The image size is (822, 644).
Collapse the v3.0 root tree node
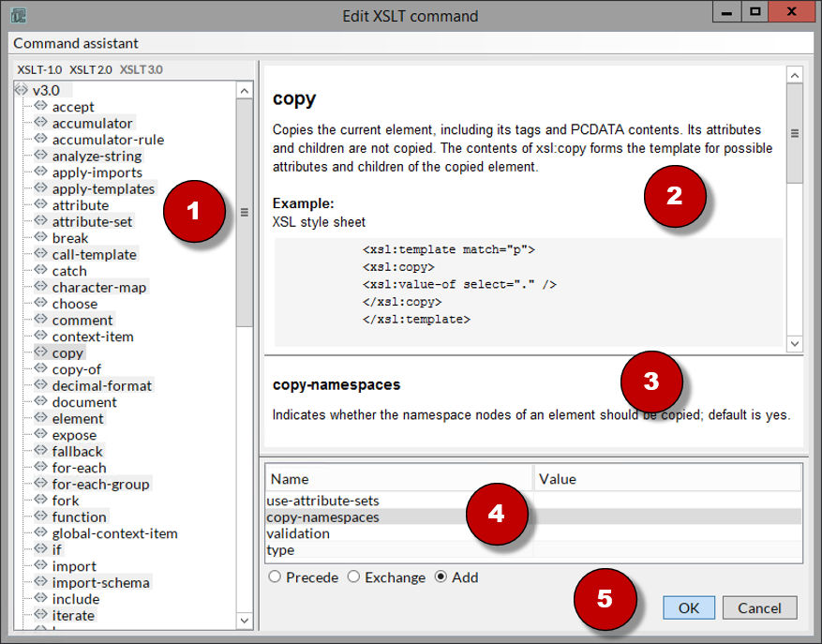(22, 90)
